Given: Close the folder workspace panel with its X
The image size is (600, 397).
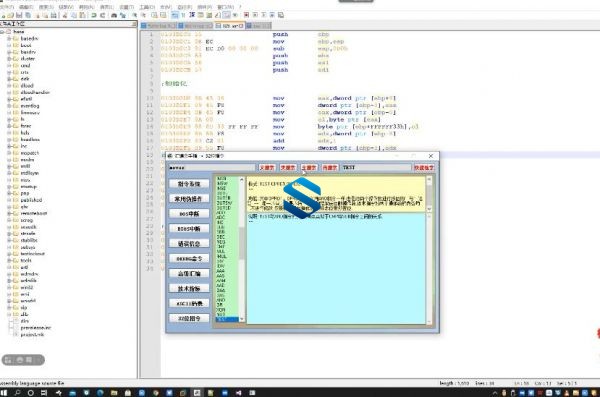Looking at the screenshot, I should (x=134, y=24).
